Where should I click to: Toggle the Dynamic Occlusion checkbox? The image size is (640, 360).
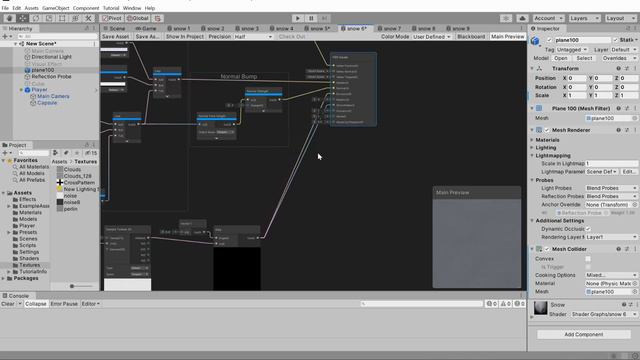coord(588,229)
